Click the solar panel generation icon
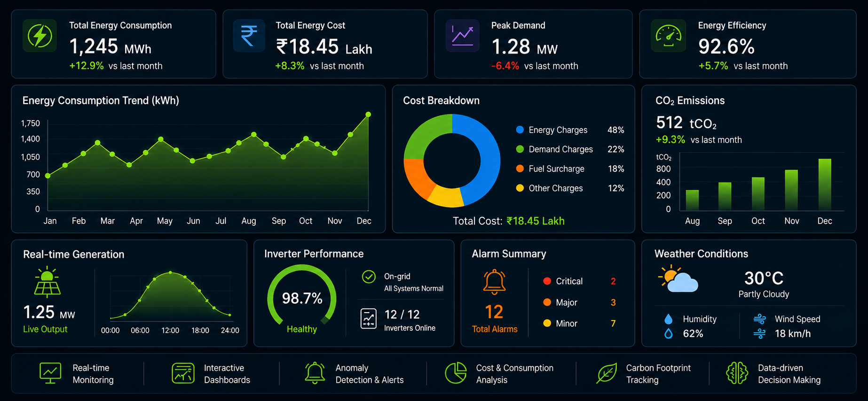This screenshot has width=868, height=401. 47,282
